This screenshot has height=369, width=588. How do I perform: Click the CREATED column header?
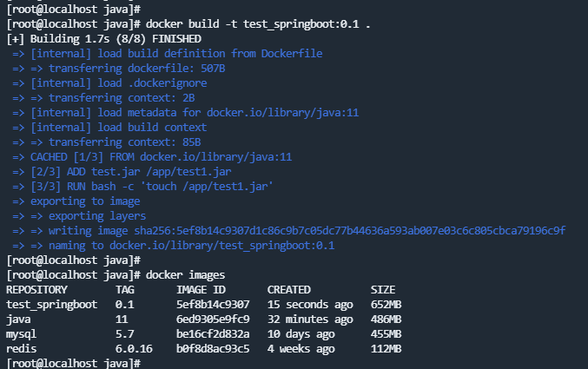pos(288,290)
